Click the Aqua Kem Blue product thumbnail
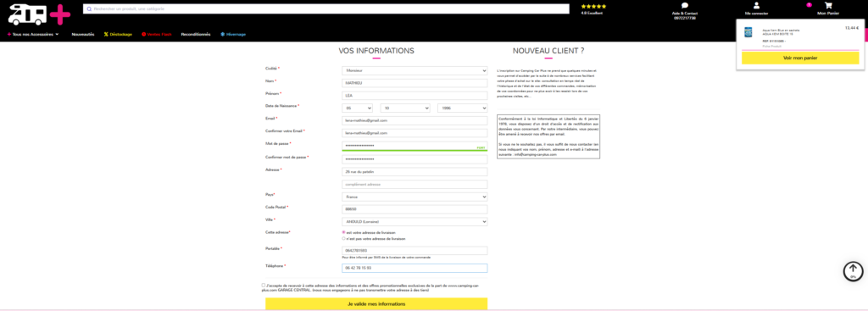The width and height of the screenshot is (868, 311). point(748,33)
